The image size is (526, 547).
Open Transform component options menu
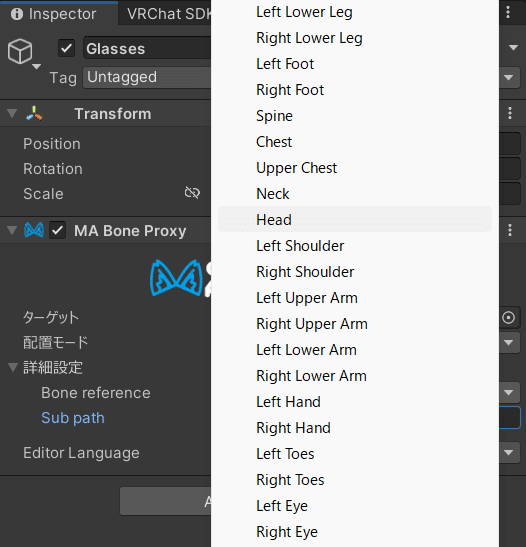[510, 113]
